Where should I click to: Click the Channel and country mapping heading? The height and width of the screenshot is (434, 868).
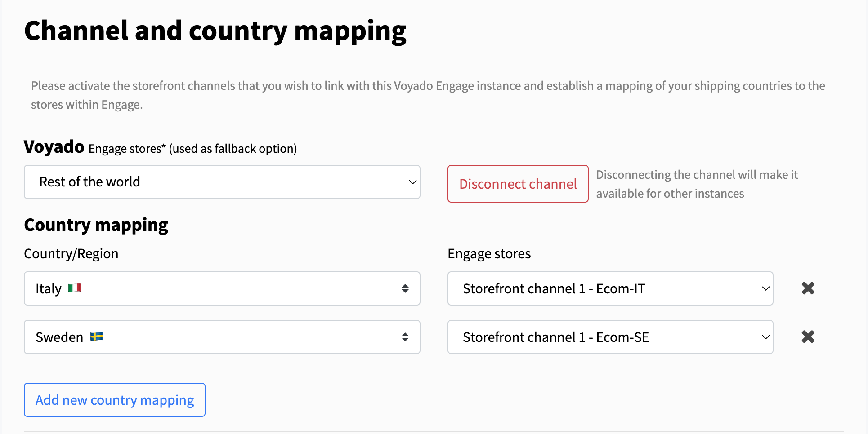coord(215,31)
